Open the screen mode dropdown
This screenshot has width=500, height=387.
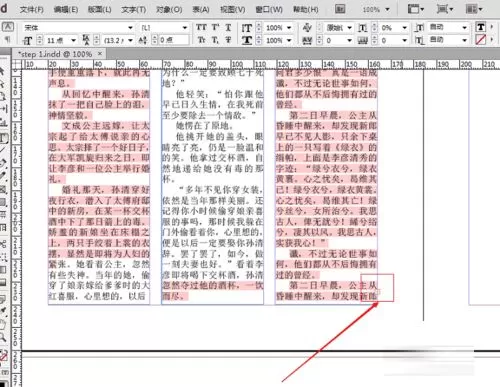445,9
